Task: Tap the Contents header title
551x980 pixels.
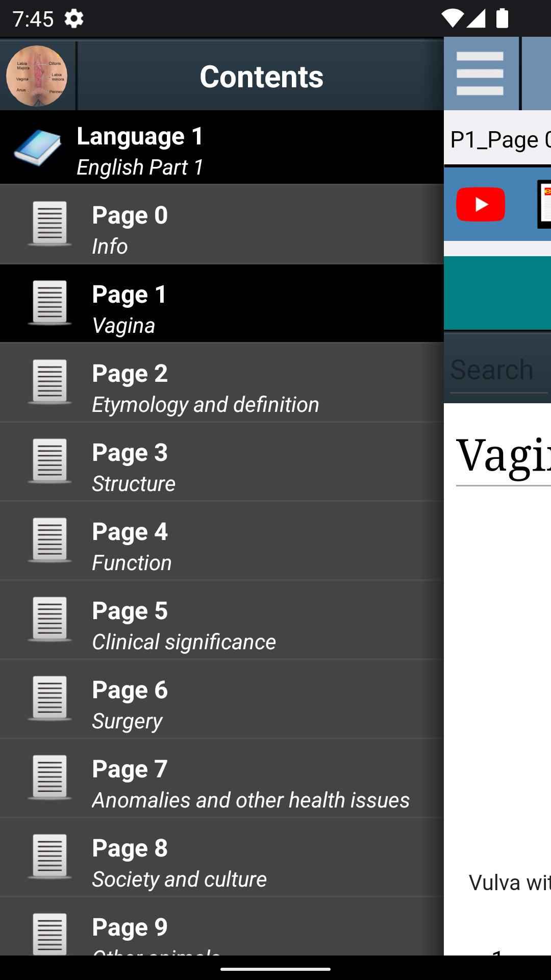Action: [x=261, y=77]
